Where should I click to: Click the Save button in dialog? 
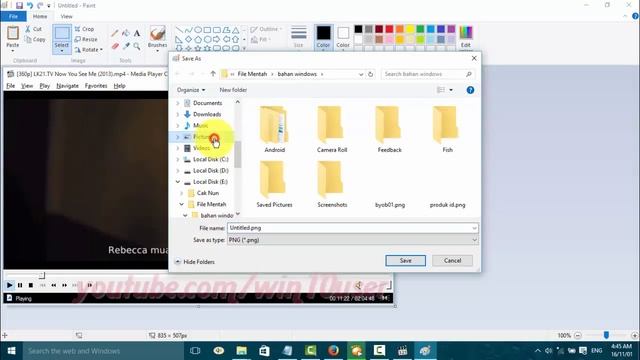[x=405, y=260]
